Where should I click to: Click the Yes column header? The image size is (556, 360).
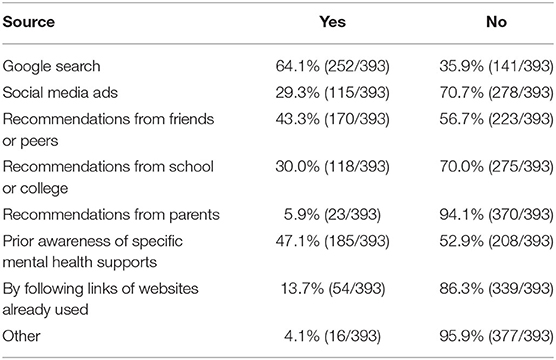pos(332,22)
